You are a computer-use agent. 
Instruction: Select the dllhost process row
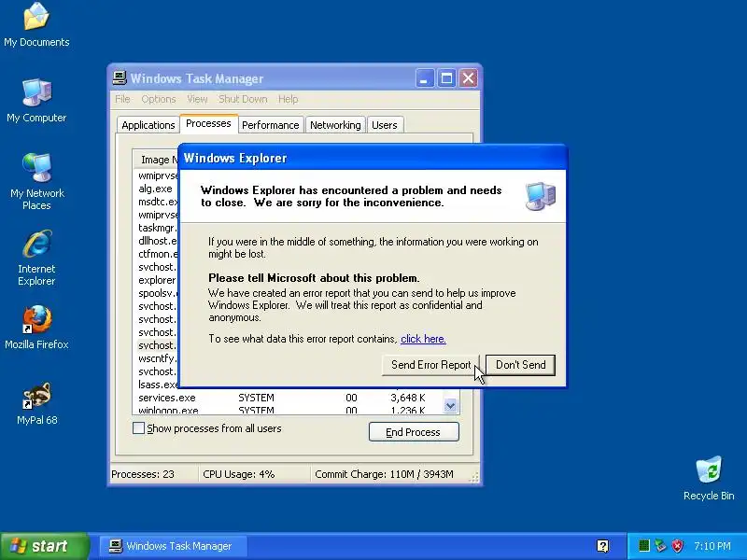pos(156,241)
